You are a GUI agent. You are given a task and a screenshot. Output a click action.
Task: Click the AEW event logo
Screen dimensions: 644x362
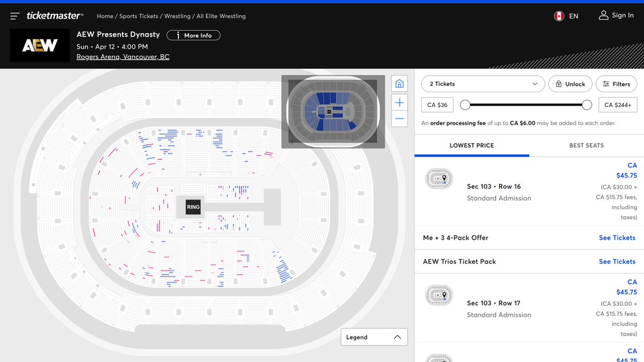(40, 45)
